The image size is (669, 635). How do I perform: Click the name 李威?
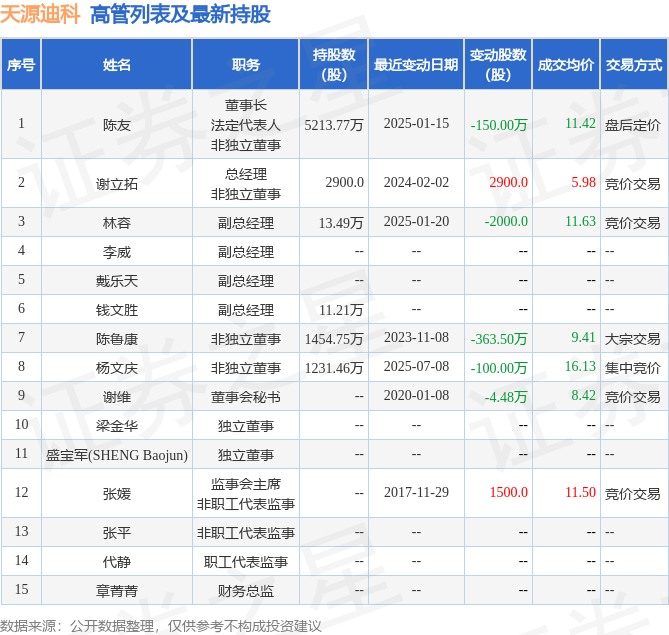click(116, 252)
